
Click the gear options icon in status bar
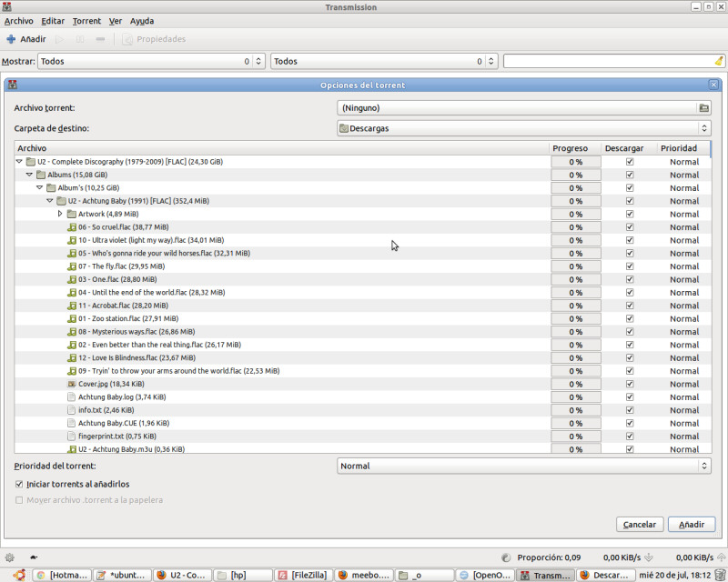pyautogui.click(x=10, y=557)
